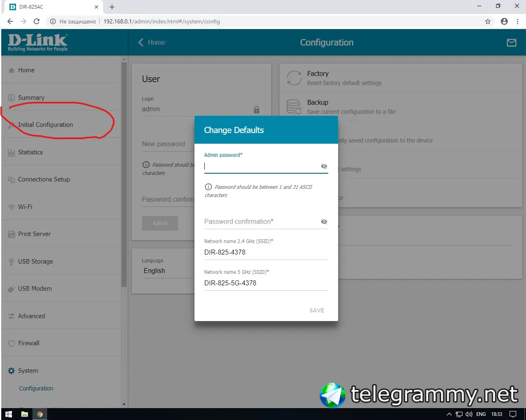Click the volume speaker icon in system tray
The height and width of the screenshot is (420, 526).
pyautogui.click(x=469, y=414)
